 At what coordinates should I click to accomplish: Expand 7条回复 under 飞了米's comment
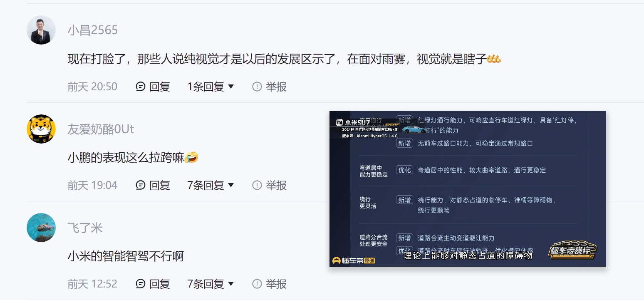[211, 284]
